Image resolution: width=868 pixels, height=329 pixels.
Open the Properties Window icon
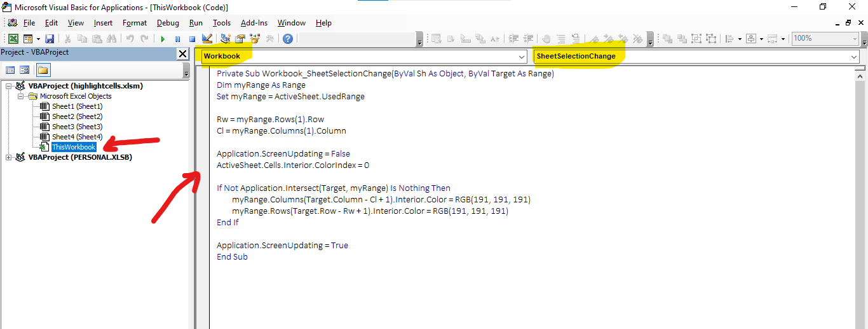[240, 39]
